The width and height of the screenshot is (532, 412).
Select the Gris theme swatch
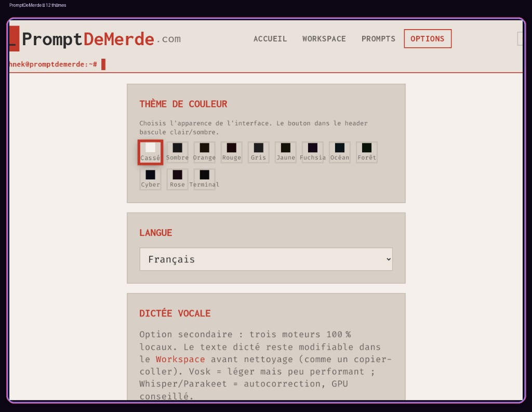(259, 152)
